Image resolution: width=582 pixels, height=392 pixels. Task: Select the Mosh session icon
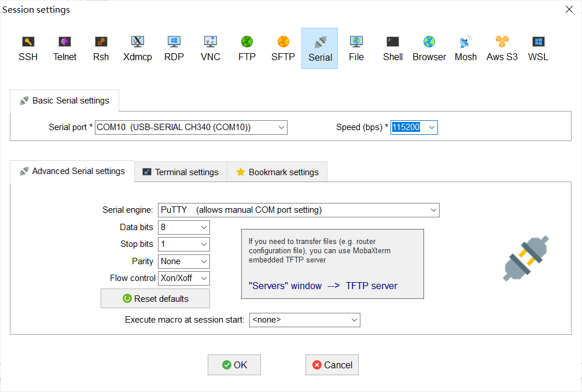(x=466, y=48)
